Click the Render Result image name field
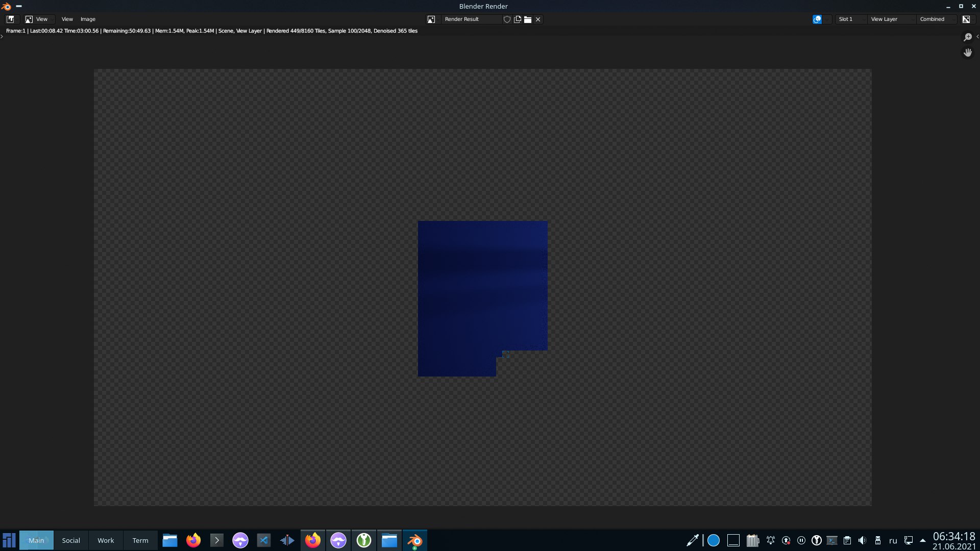 [472, 19]
